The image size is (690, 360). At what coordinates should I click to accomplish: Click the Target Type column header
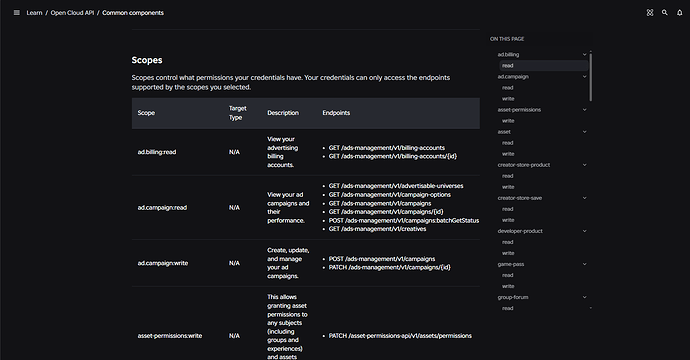(x=238, y=113)
